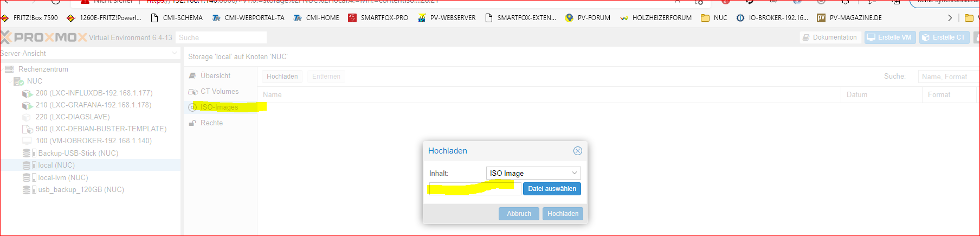
Task: Select 220 (LXC-DIAGSLAVE) container
Action: point(73,117)
